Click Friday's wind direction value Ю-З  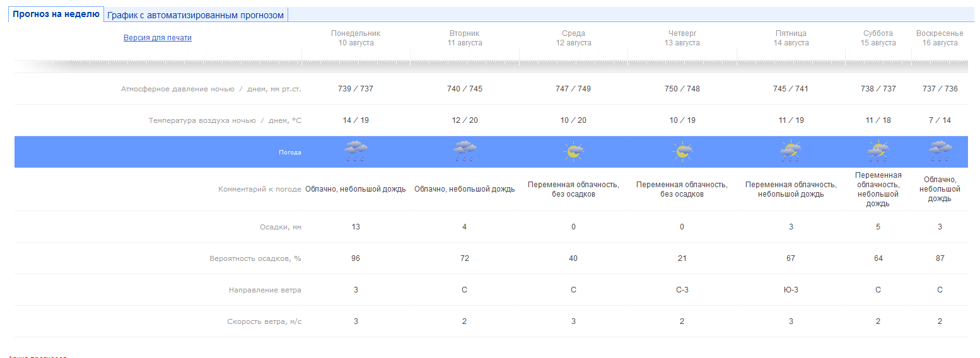coord(791,290)
